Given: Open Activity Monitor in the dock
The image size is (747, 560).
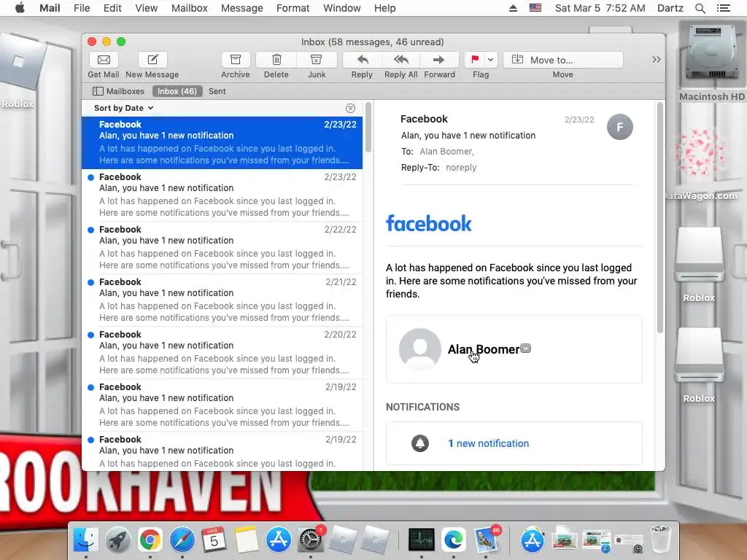Looking at the screenshot, I should (x=422, y=540).
